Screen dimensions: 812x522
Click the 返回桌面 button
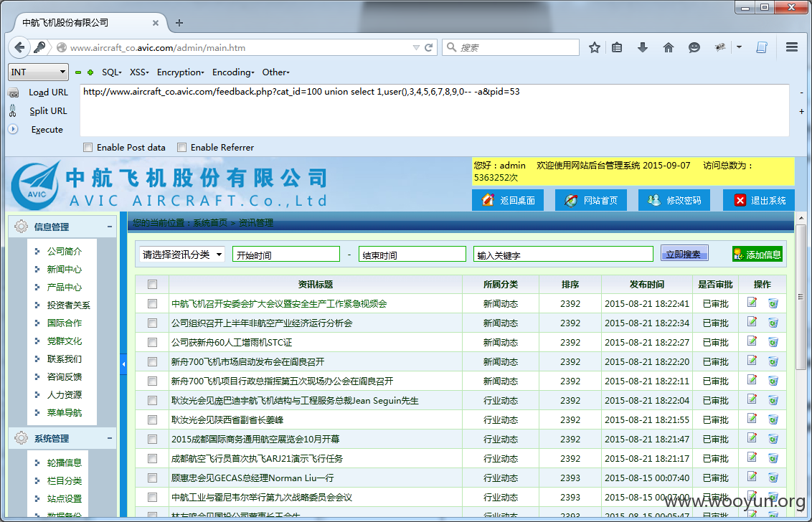tap(508, 200)
